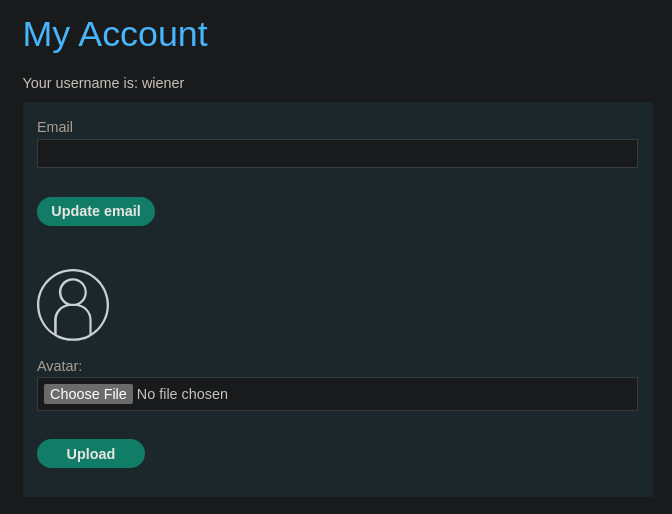This screenshot has width=672, height=514.
Task: Click the default avatar profile icon
Action: coord(73,305)
